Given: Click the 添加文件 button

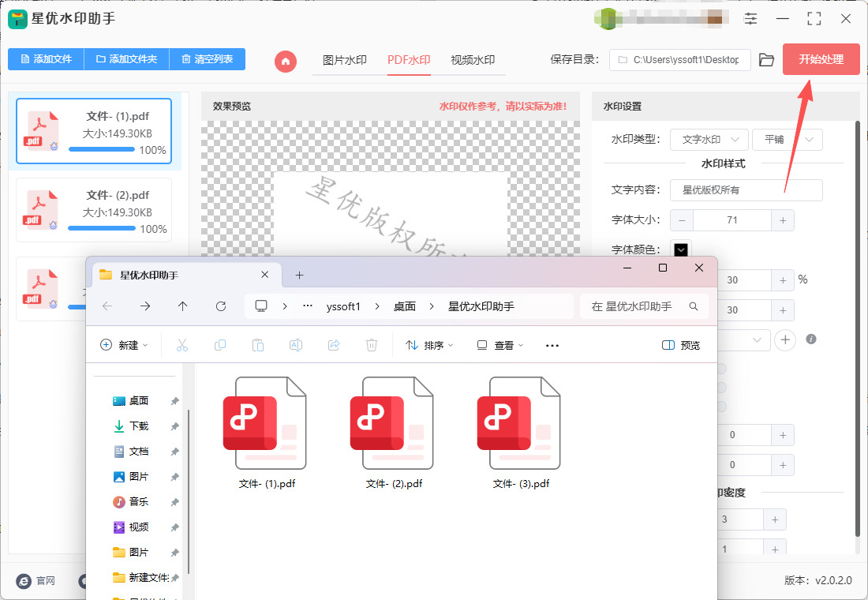Looking at the screenshot, I should 47,59.
